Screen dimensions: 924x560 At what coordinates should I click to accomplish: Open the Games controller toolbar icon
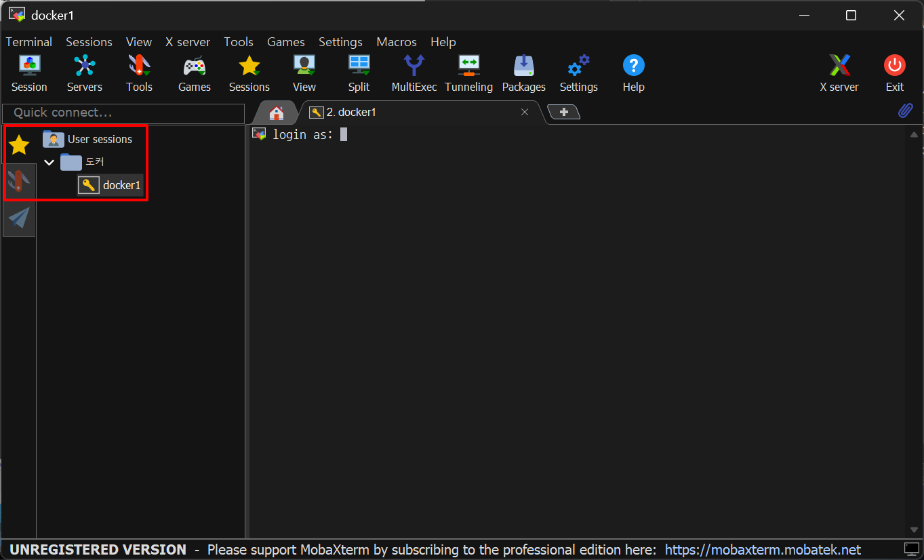click(x=195, y=73)
